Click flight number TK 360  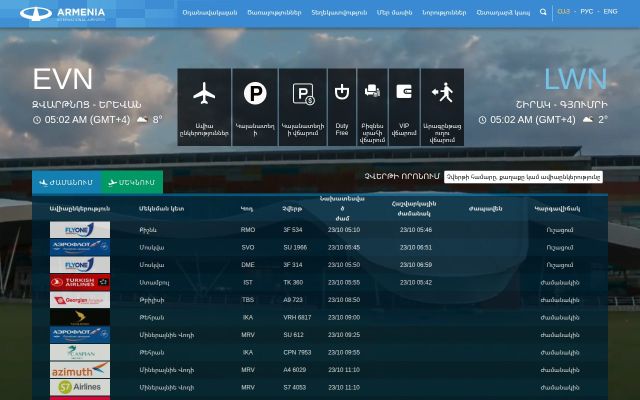[293, 282]
